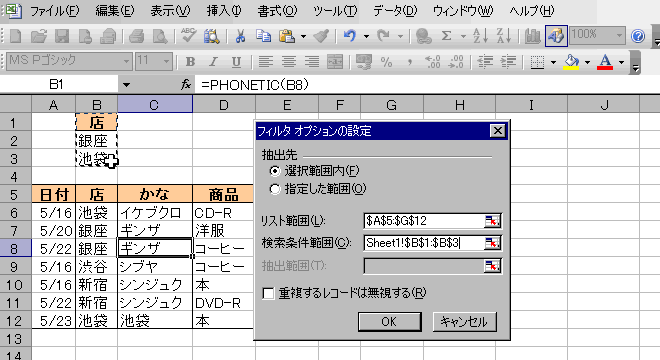The image size is (660, 360).
Task: Open the font name dropdown
Action: (126, 61)
